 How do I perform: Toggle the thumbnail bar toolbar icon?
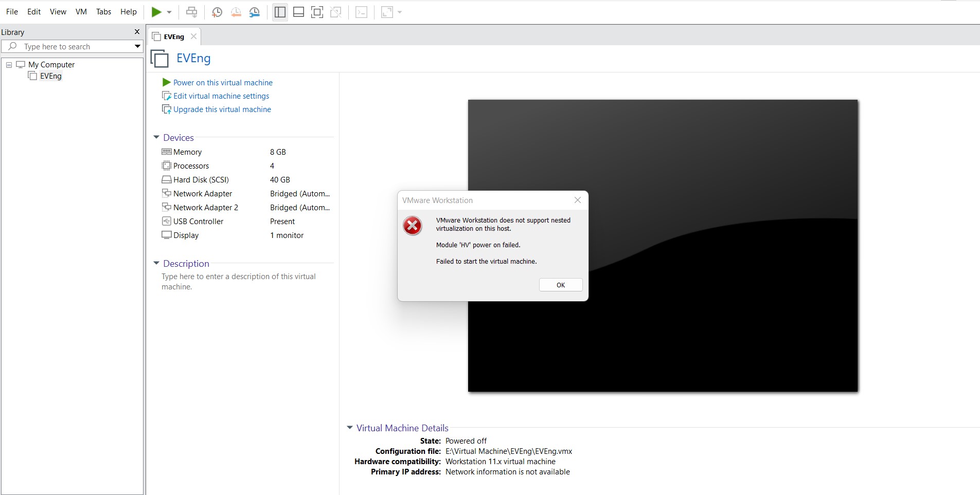(298, 12)
